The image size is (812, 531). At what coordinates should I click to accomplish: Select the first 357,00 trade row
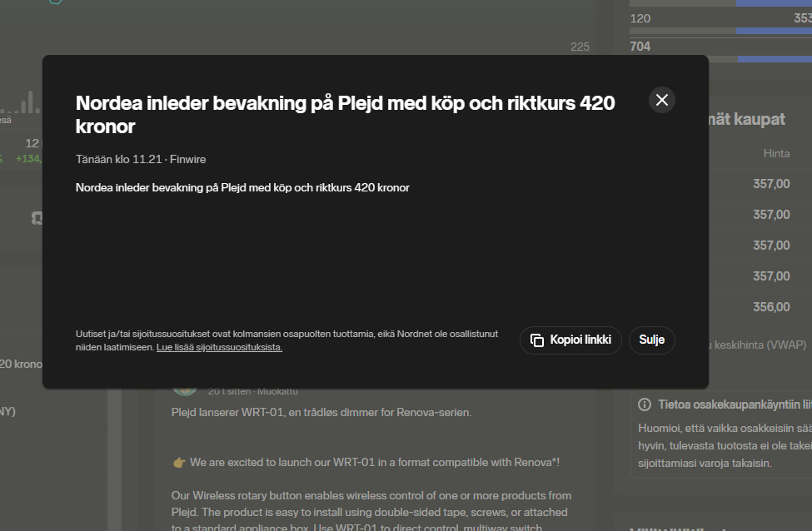(771, 184)
